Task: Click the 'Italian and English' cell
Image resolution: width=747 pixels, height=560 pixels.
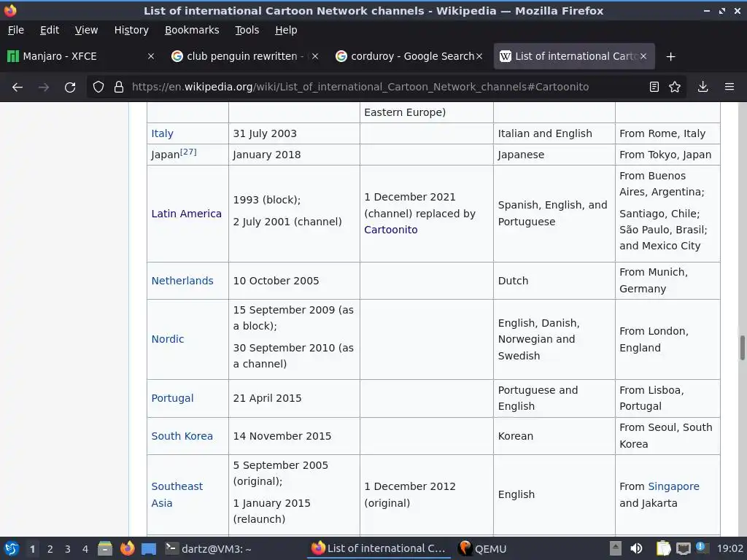Action: [554, 134]
